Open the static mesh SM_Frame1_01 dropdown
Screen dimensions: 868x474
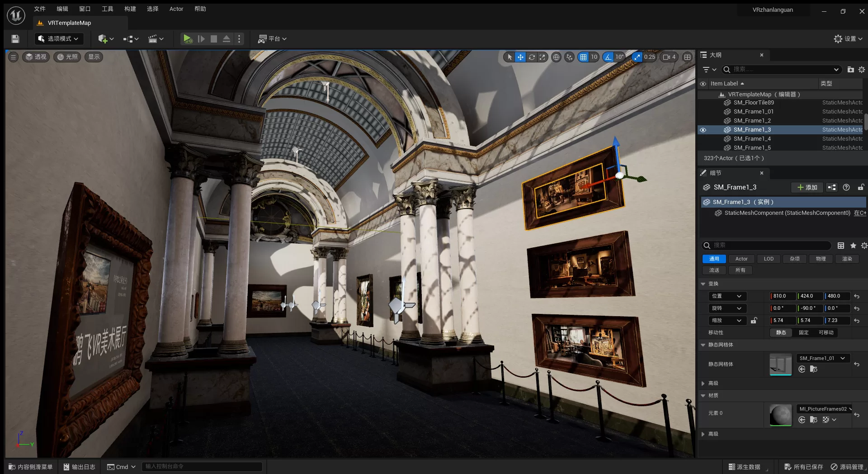tap(822, 358)
